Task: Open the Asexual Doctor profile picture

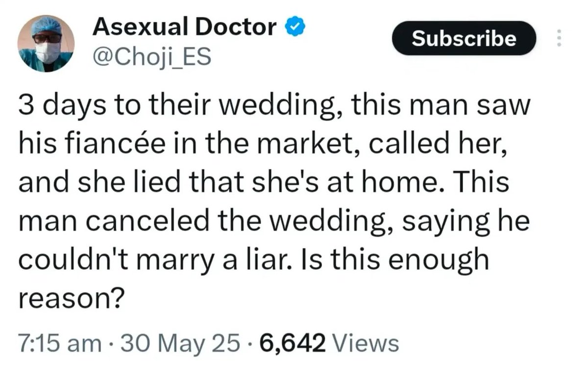Action: click(x=46, y=44)
